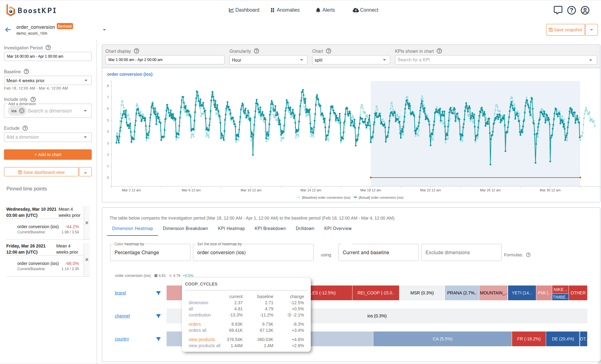Click the Investigation Period help icon
Screen dimensions: 601x364
tap(48, 48)
